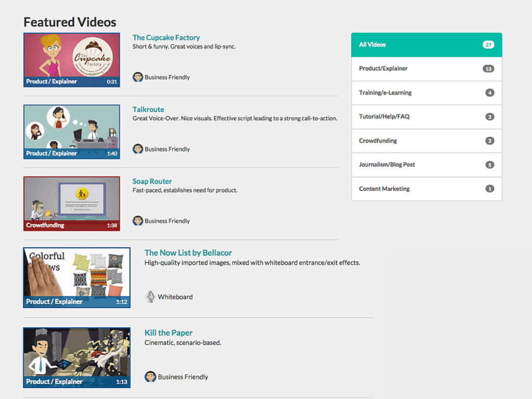Viewport: 532px width, 399px height.
Task: Click Business Friendly avatar icon for The Cupcake Factory
Action: (x=138, y=77)
